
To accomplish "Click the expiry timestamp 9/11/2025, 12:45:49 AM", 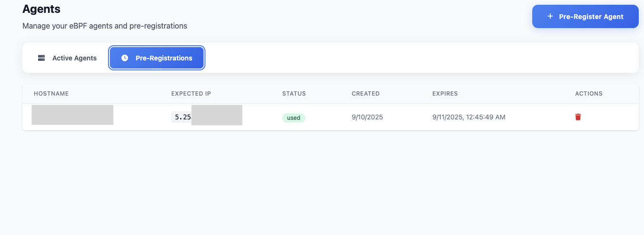I will (x=468, y=117).
